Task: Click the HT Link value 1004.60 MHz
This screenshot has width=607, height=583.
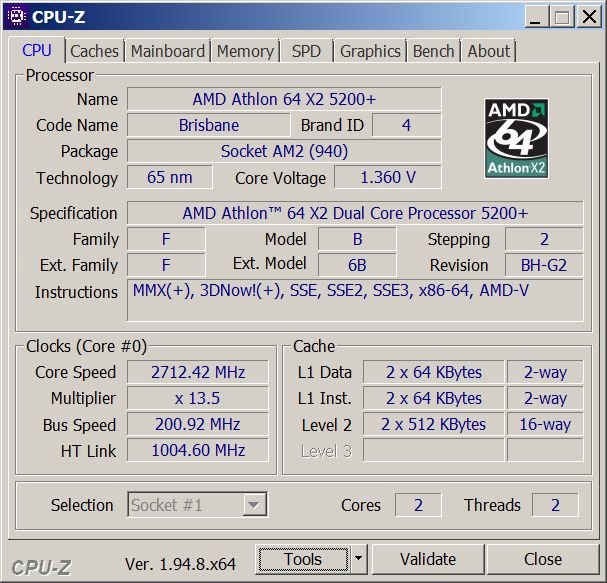Action: [x=198, y=450]
